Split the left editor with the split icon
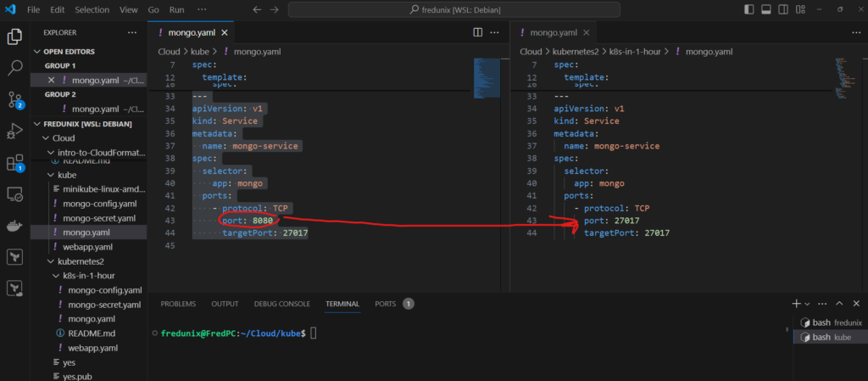Image resolution: width=868 pixels, height=381 pixels. point(478,33)
